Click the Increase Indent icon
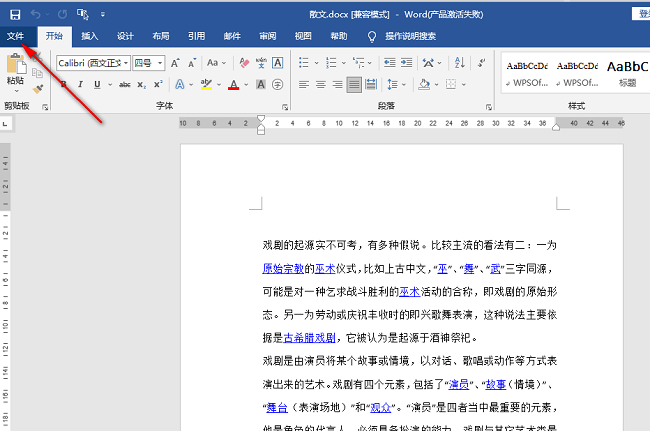 (x=406, y=63)
